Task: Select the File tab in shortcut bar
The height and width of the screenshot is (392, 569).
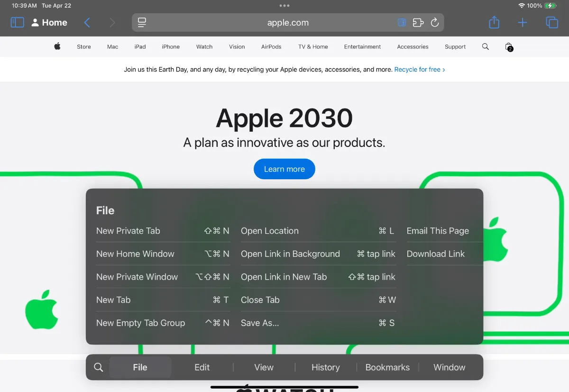Action: 140,367
